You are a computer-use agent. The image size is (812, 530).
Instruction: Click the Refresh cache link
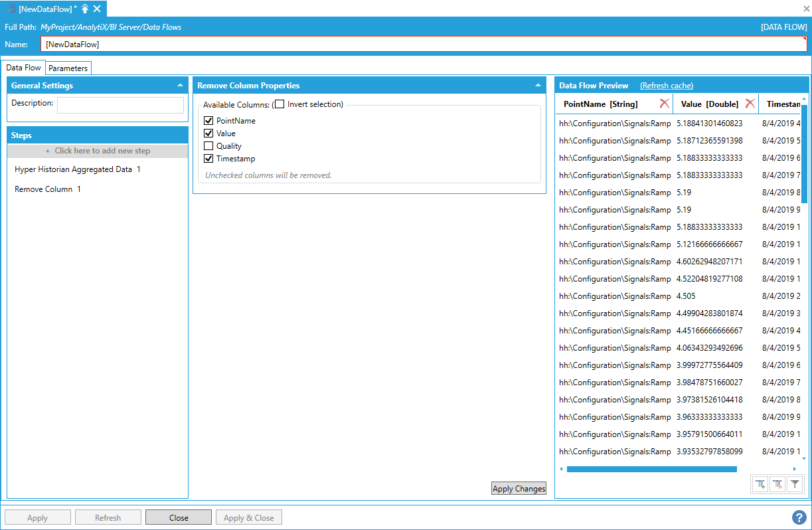[x=666, y=86]
